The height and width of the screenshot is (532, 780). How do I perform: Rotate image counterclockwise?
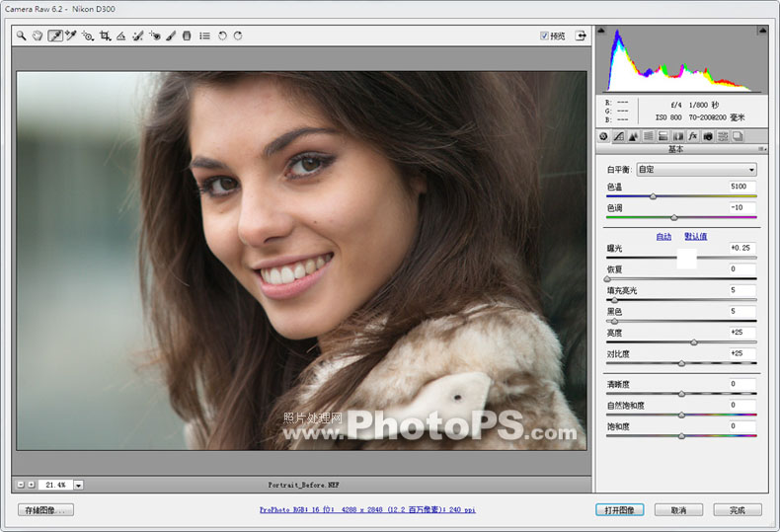(222, 36)
